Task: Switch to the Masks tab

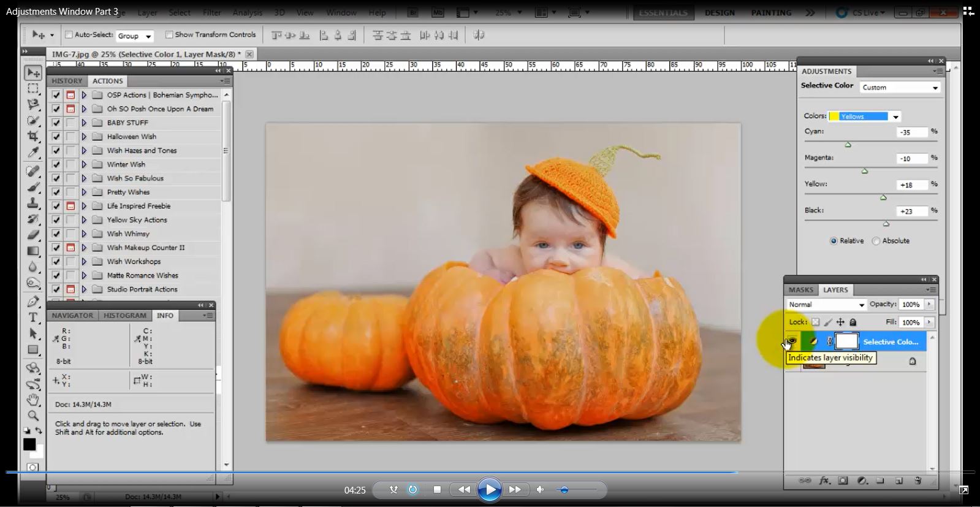Action: [x=801, y=290]
